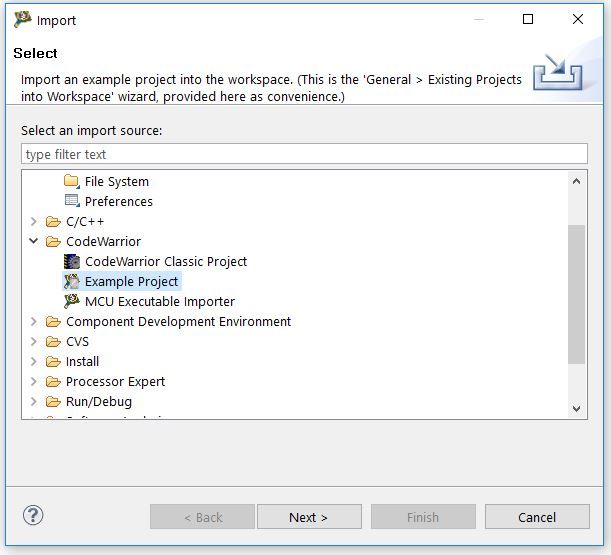Select Preferences import source

click(119, 201)
